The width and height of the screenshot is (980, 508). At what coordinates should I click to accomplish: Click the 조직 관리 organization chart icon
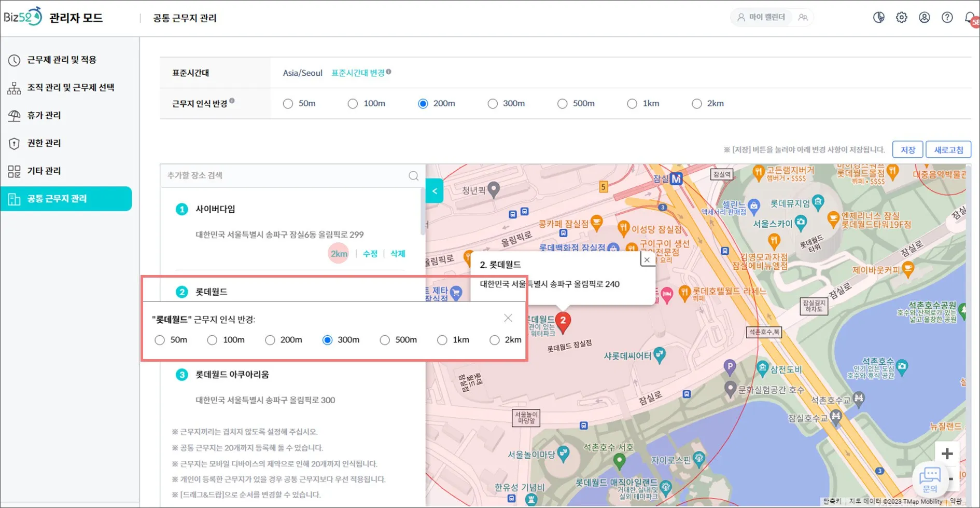pos(14,88)
